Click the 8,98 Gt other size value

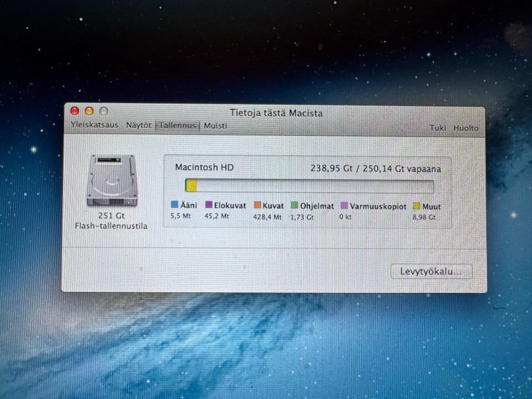424,217
